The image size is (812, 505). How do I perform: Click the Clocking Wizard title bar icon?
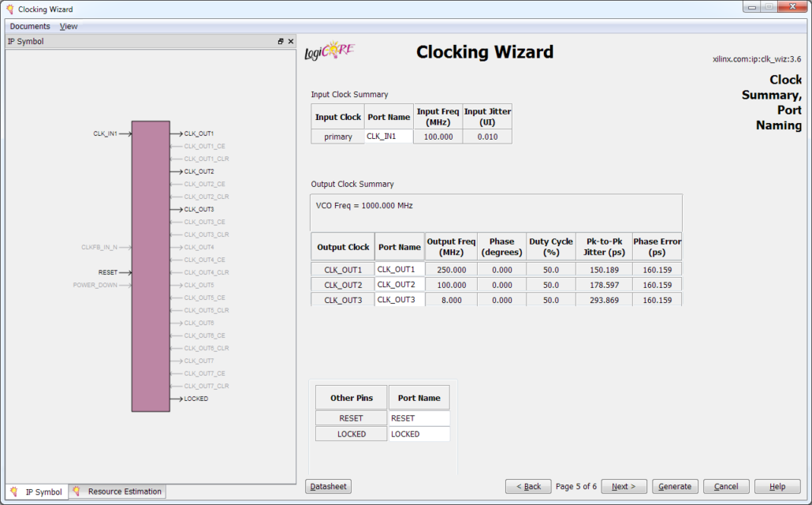(x=9, y=9)
